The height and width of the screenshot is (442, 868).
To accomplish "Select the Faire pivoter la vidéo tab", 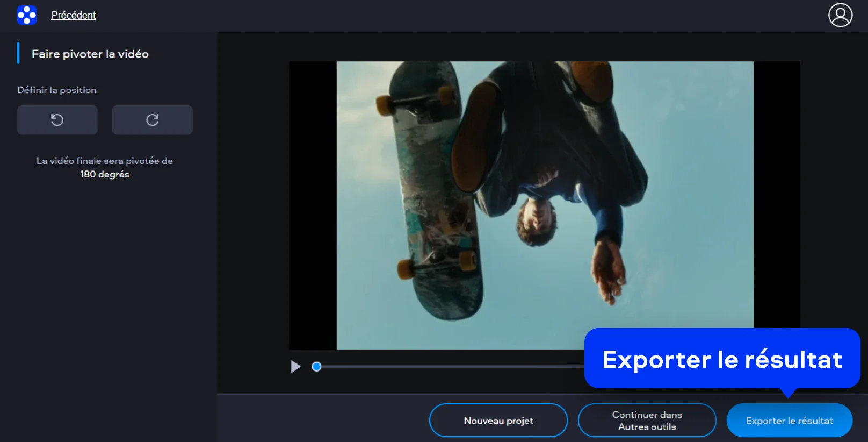I will pyautogui.click(x=90, y=54).
